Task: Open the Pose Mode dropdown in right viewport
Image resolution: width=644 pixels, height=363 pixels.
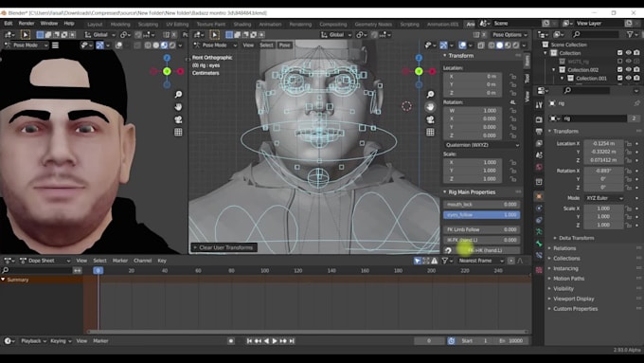Action: pos(215,45)
